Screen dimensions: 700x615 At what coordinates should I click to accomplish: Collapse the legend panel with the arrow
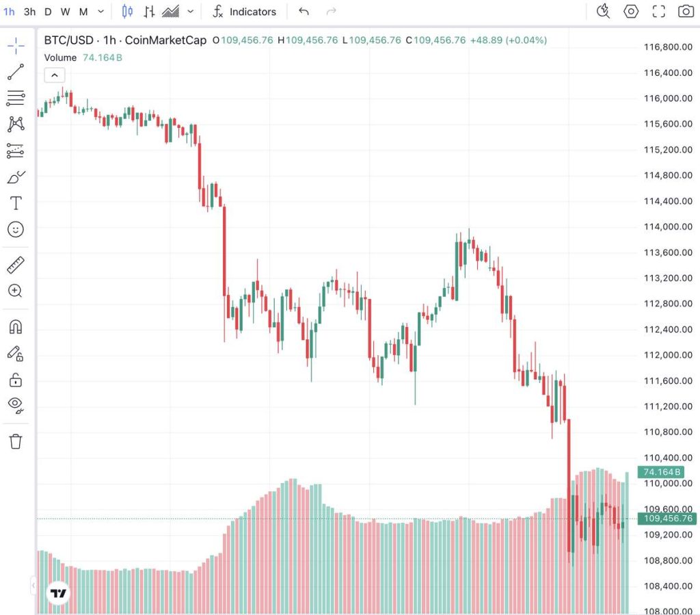54,75
